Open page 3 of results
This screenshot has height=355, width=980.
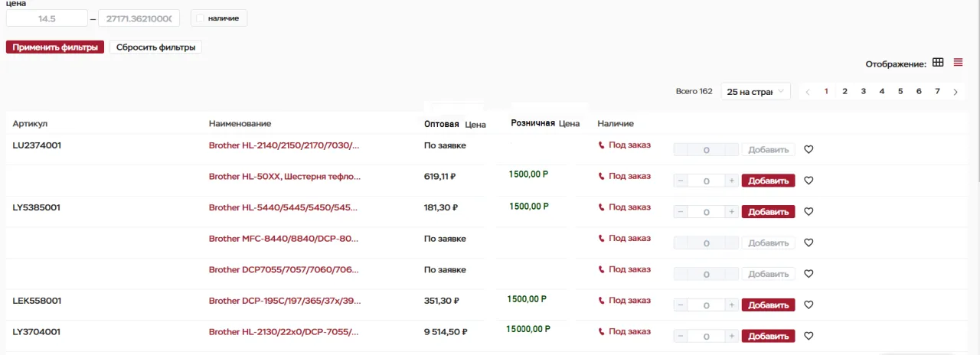pos(863,92)
